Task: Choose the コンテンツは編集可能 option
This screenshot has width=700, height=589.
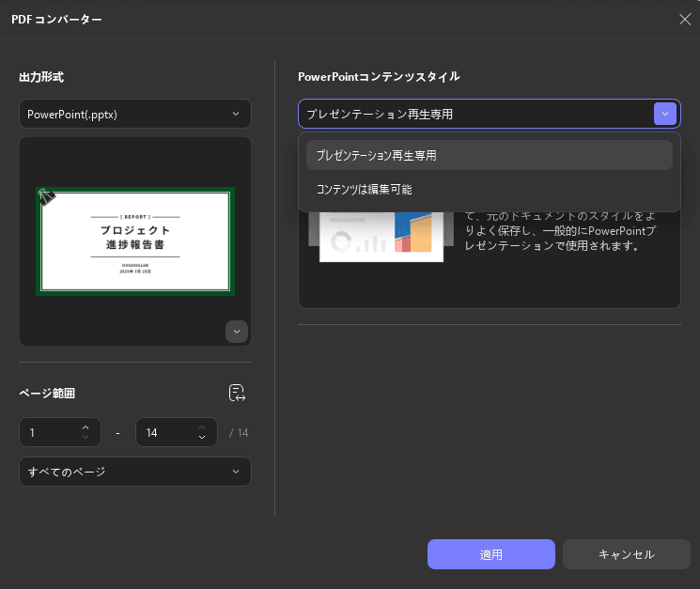Action: 489,190
